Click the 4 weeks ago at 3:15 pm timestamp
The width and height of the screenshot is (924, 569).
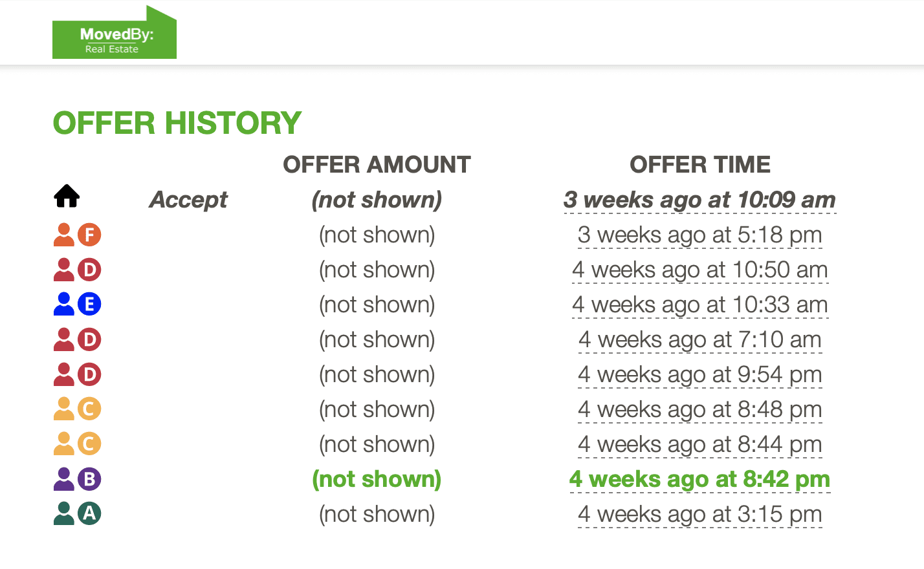[x=699, y=514]
